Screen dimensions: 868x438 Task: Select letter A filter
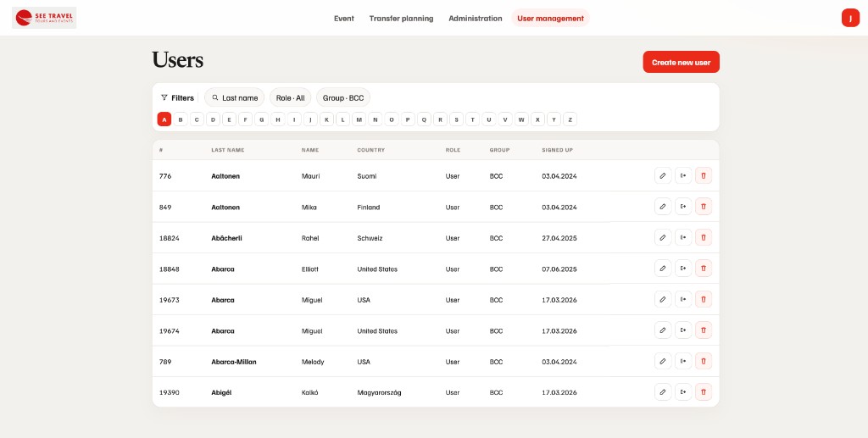click(164, 119)
